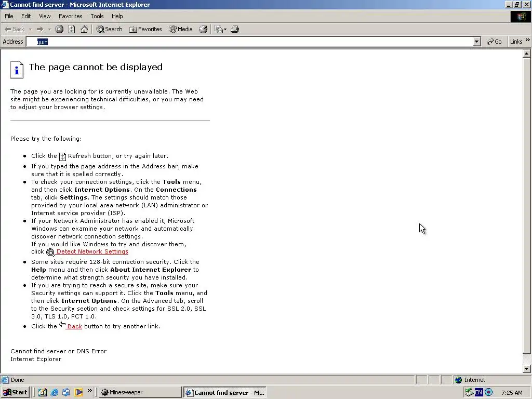Click the Done status bar text
The height and width of the screenshot is (399, 532).
(17, 380)
